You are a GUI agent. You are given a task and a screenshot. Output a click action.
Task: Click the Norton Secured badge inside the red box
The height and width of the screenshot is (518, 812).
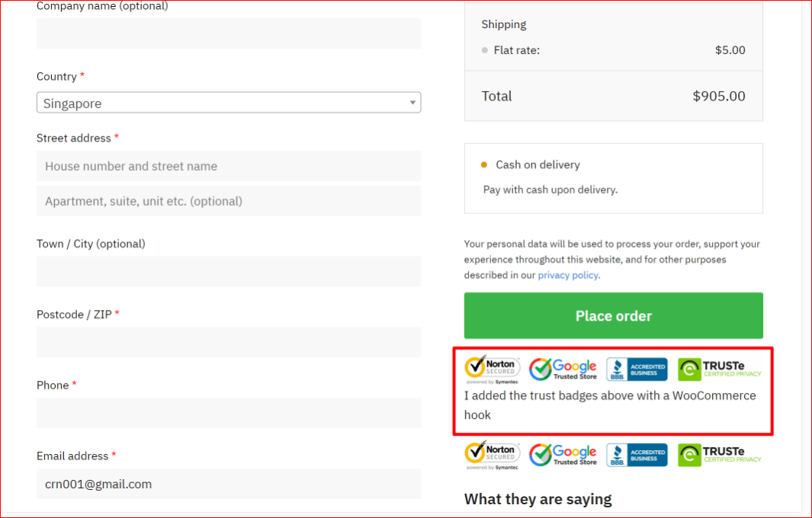(x=492, y=369)
